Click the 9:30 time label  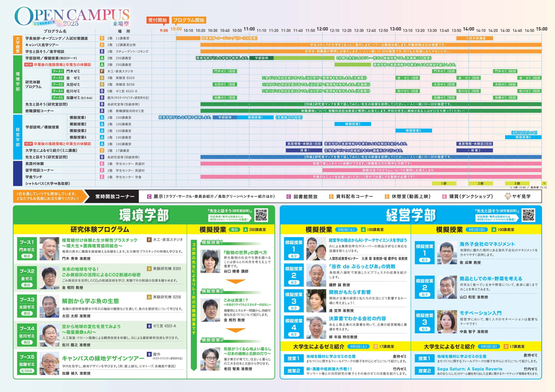point(164,31)
